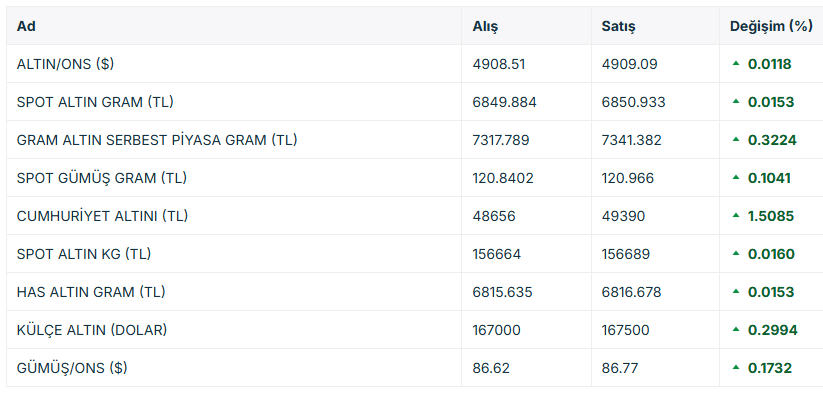Select GRAM ALTIN SERBEST PİYASA GRAM (TL)

(157, 140)
